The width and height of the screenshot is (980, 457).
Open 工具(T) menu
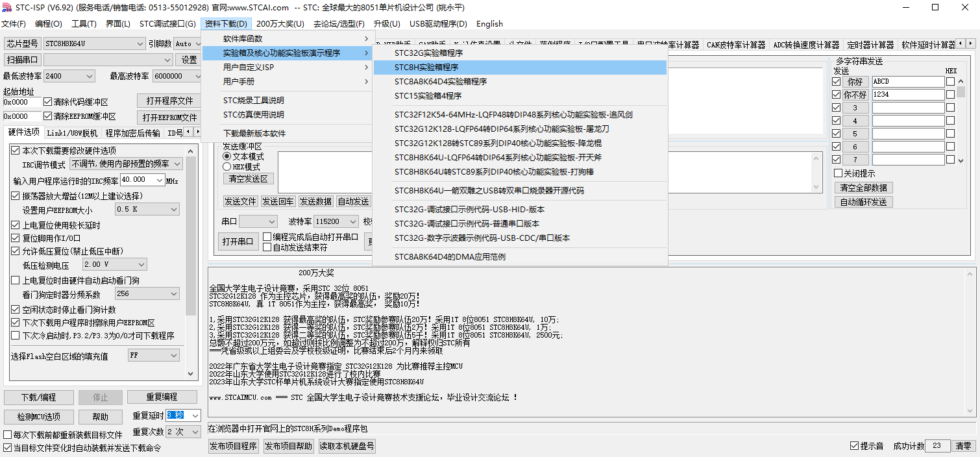pyautogui.click(x=84, y=24)
